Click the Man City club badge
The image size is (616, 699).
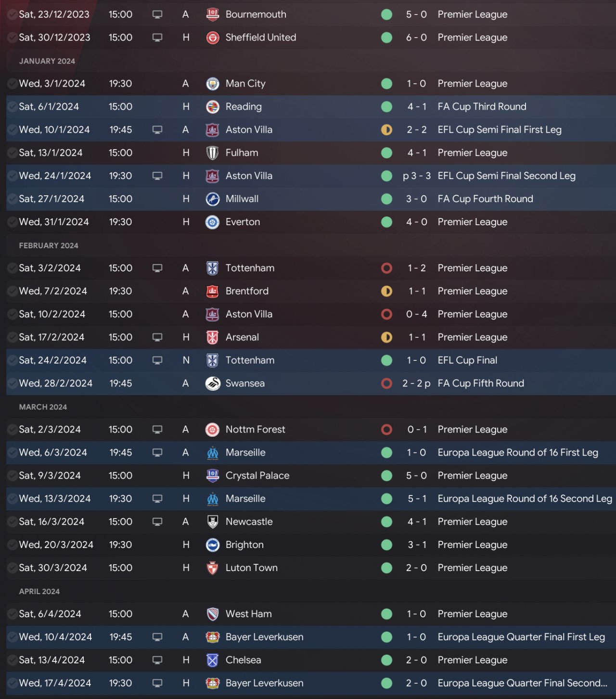(212, 84)
